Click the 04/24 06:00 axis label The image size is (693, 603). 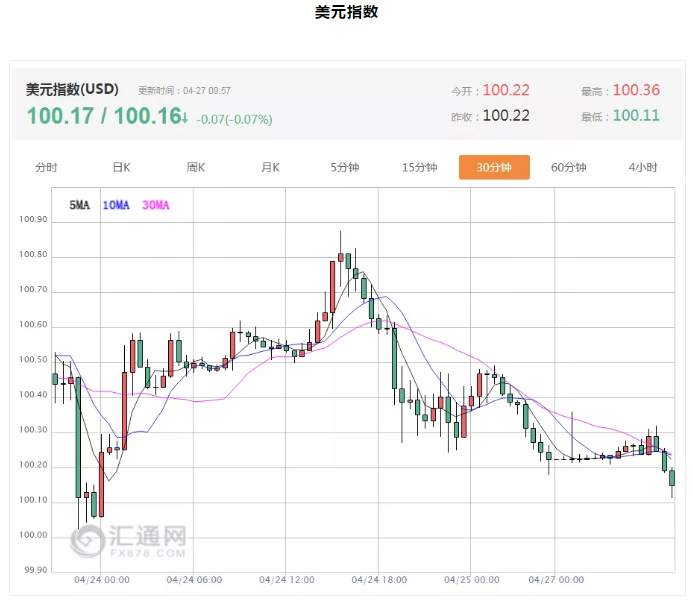click(x=194, y=580)
